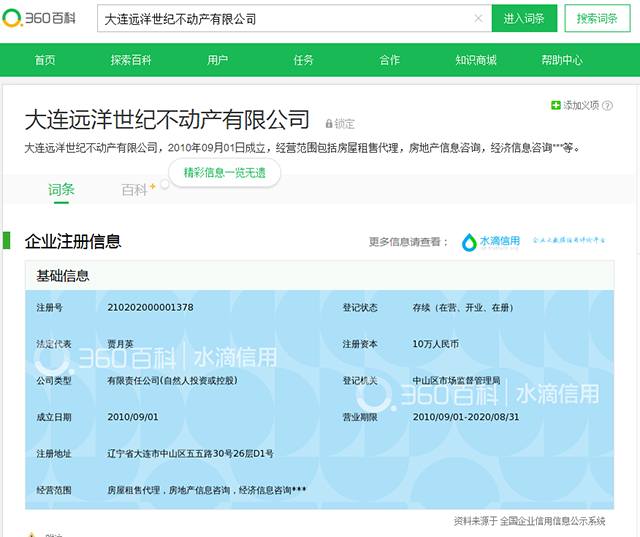640x537 pixels.
Task: Click the legal representative name 贾月英
Action: tap(120, 344)
